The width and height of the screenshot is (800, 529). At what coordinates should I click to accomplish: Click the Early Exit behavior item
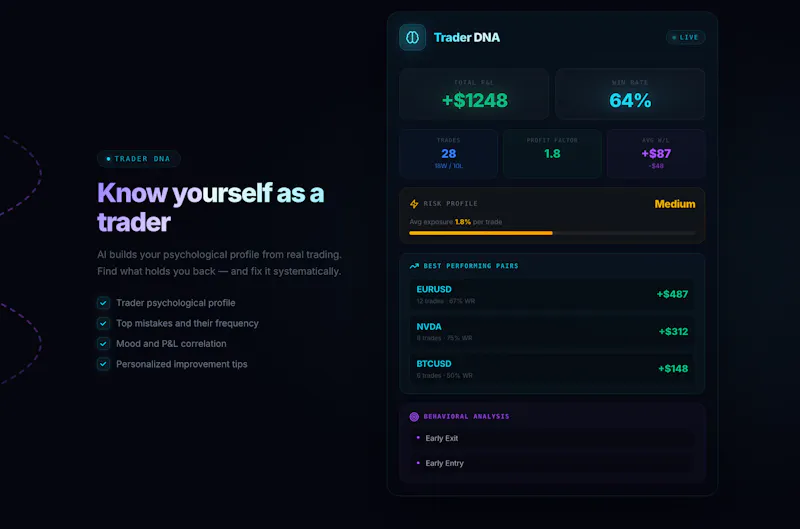coord(552,438)
